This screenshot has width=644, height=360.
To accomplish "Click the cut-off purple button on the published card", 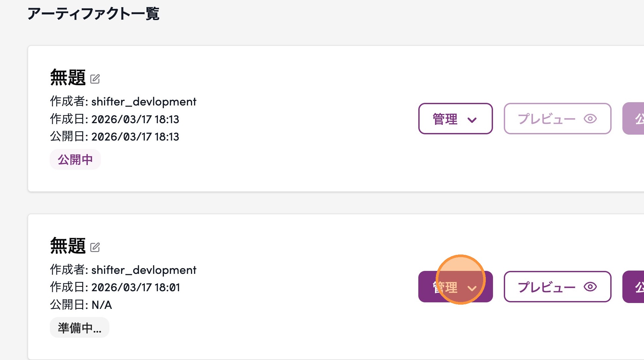I will pos(634,119).
